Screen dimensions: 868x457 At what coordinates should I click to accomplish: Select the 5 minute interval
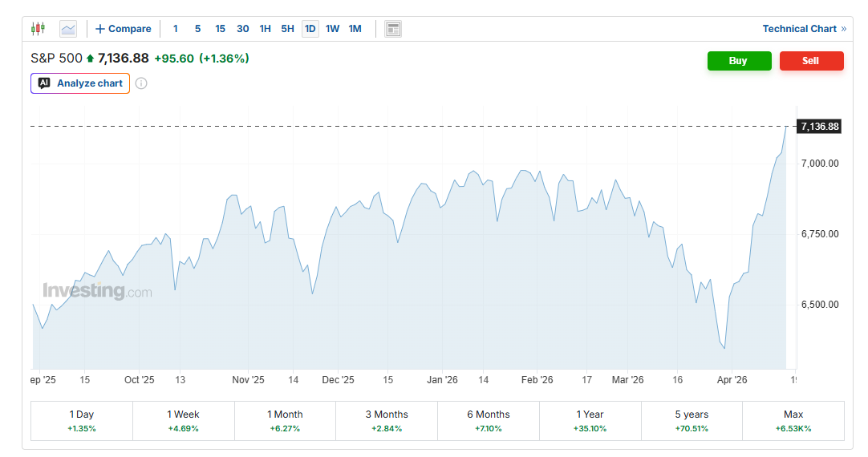pyautogui.click(x=197, y=29)
